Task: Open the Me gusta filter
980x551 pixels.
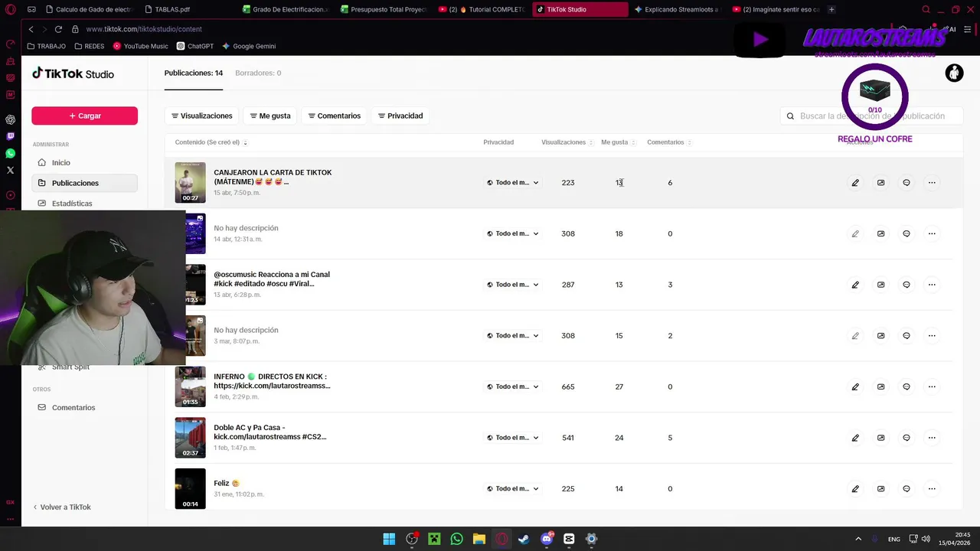Action: tap(270, 116)
